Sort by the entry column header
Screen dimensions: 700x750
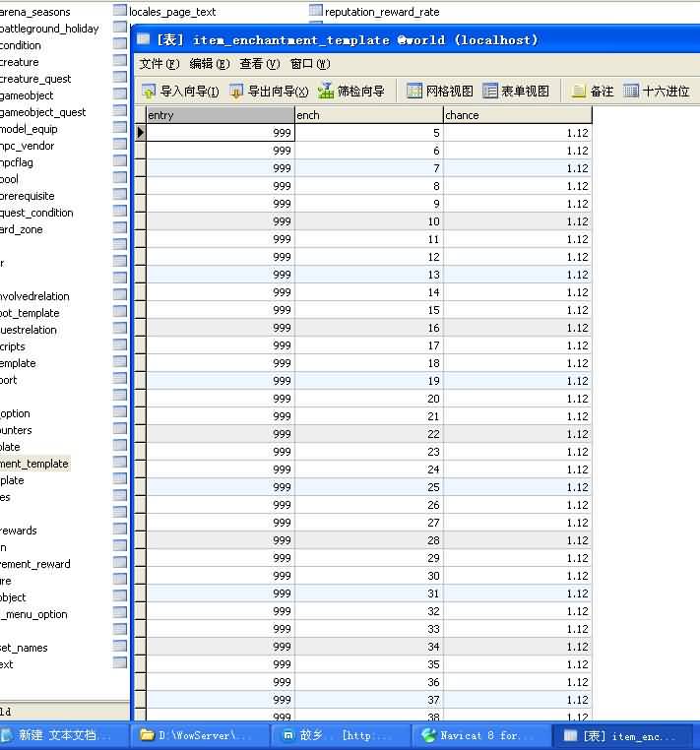pos(221,115)
